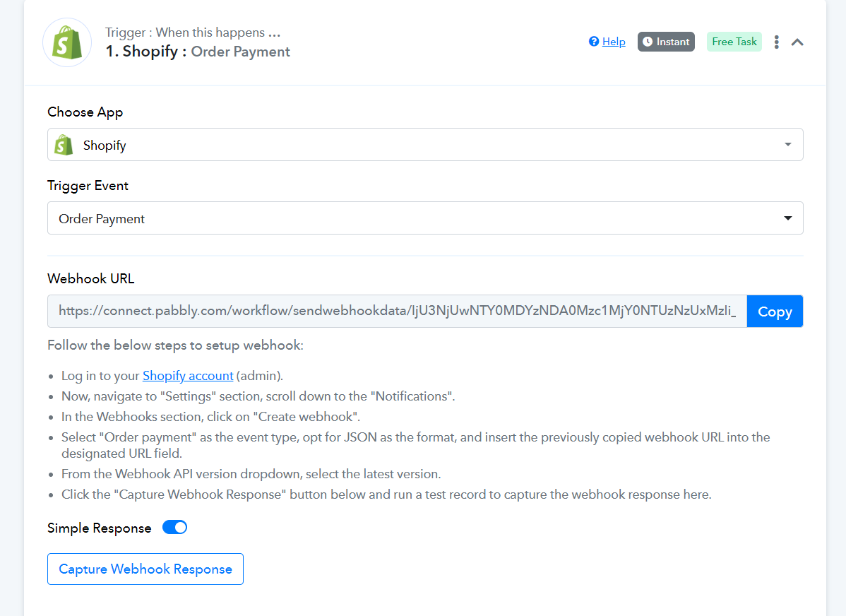This screenshot has width=846, height=616.
Task: Open the three-dot options menu
Action: [776, 42]
